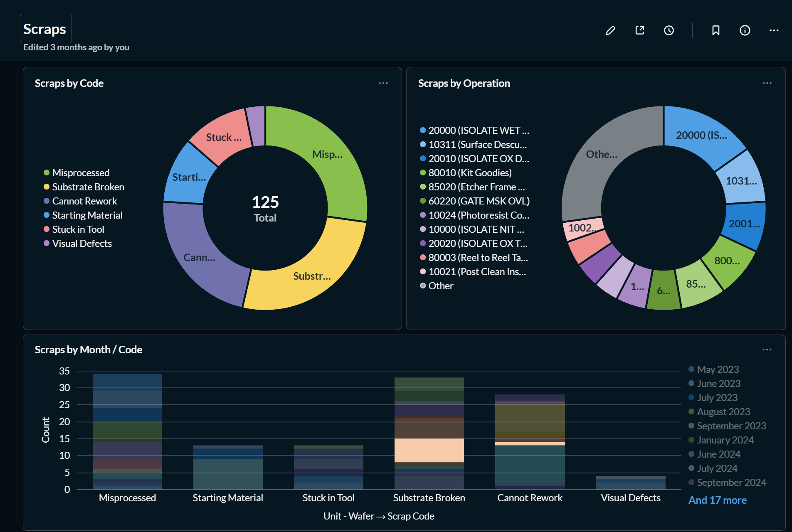Click the Unit - Wafer → Scrap Code axis title
The height and width of the screenshot is (532, 792).
379,516
